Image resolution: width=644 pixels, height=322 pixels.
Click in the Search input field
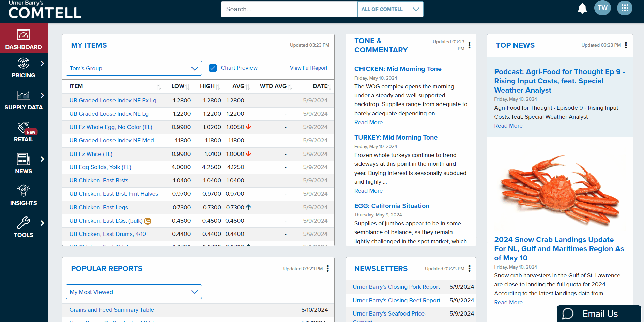click(289, 9)
